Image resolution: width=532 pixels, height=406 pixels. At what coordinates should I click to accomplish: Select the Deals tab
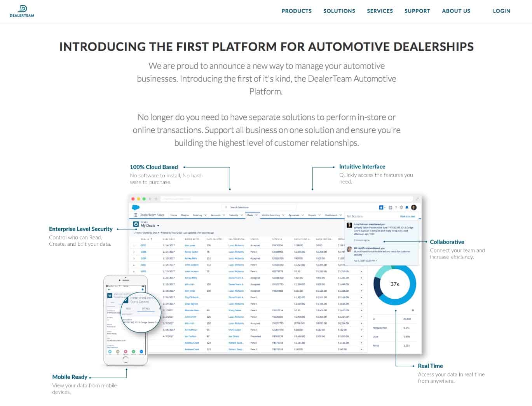250,215
